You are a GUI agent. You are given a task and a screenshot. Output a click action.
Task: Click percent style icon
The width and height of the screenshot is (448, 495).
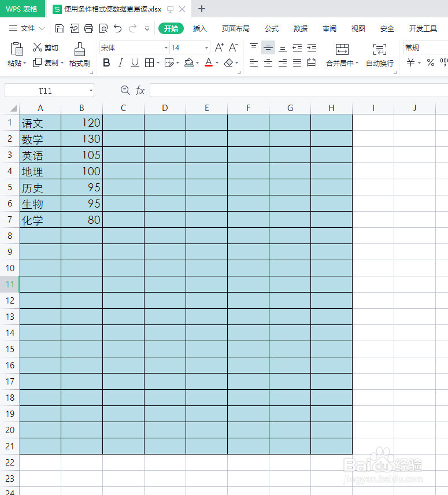tap(430, 62)
